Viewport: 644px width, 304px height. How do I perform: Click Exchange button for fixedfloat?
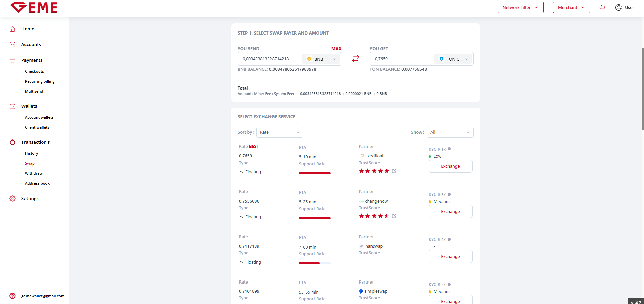click(x=450, y=166)
